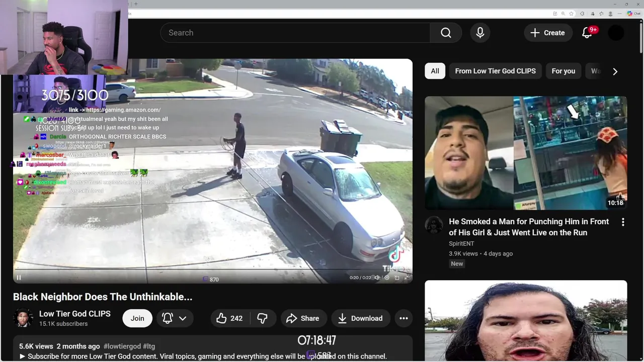Focus the YouTube search field
This screenshot has width=644, height=362.
[295, 33]
